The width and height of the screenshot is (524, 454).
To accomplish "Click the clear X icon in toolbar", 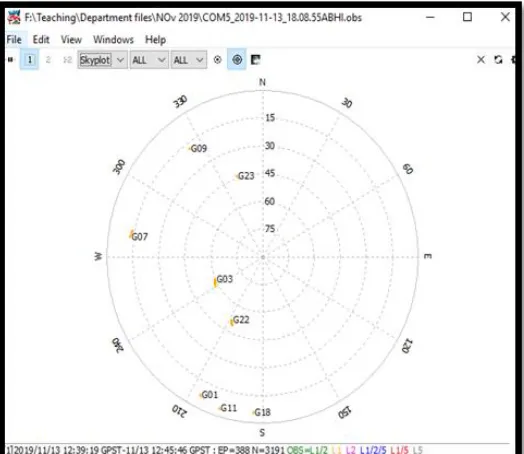I will pos(481,60).
